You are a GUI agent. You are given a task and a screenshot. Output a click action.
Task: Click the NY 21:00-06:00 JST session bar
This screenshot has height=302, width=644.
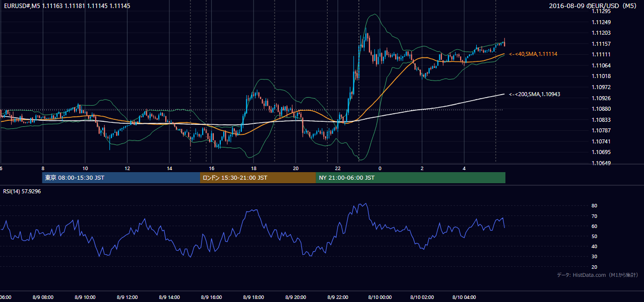click(x=411, y=178)
